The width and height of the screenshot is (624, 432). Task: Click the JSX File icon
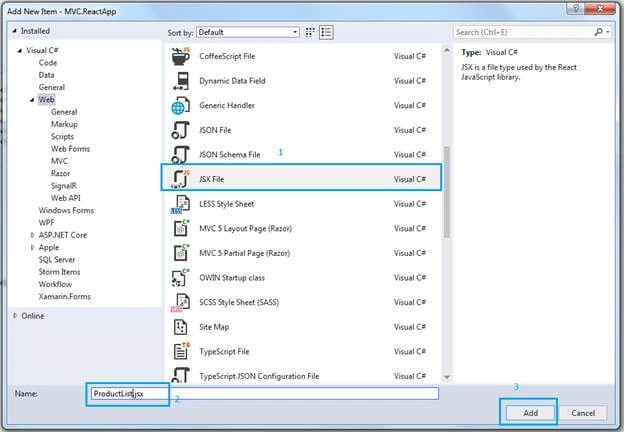(180, 179)
